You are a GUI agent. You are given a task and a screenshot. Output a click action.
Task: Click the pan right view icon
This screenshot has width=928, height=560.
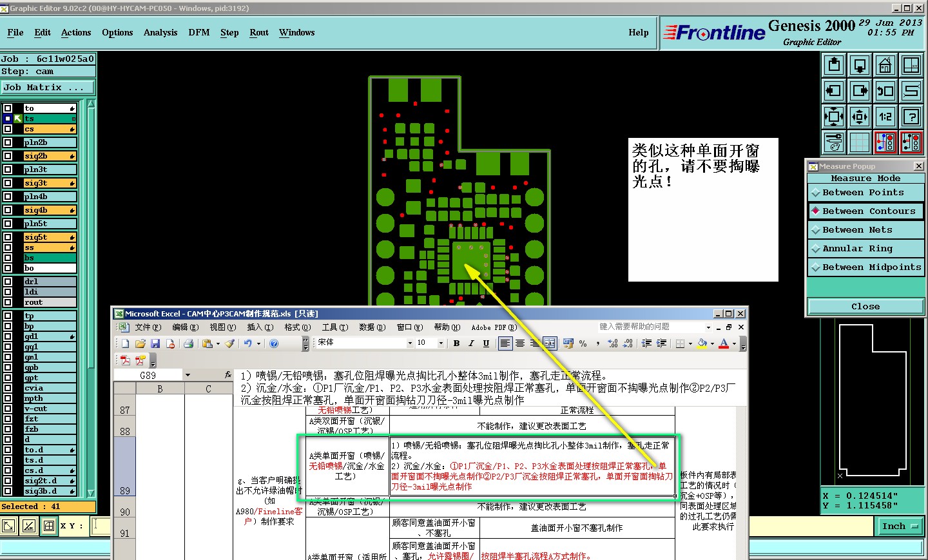point(860,91)
